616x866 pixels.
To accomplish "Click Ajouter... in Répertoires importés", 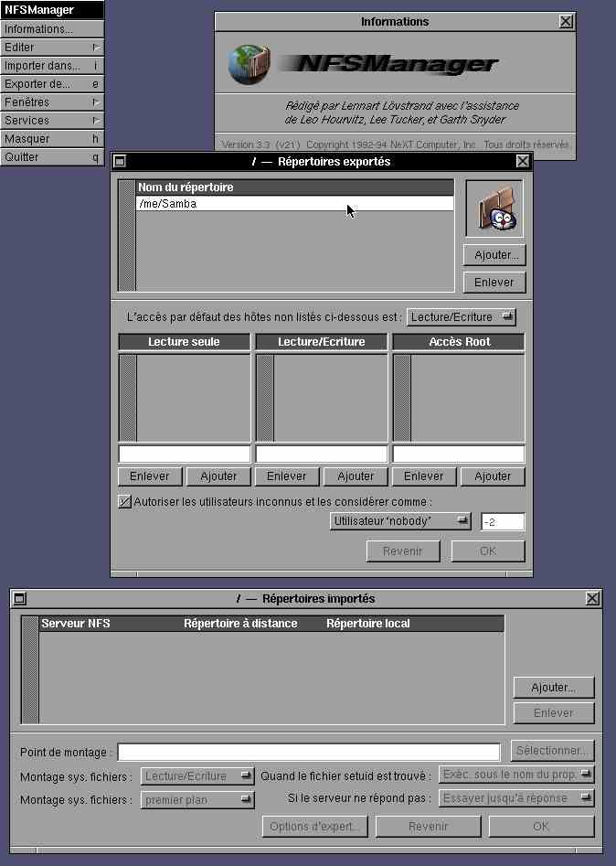I will click(554, 688).
